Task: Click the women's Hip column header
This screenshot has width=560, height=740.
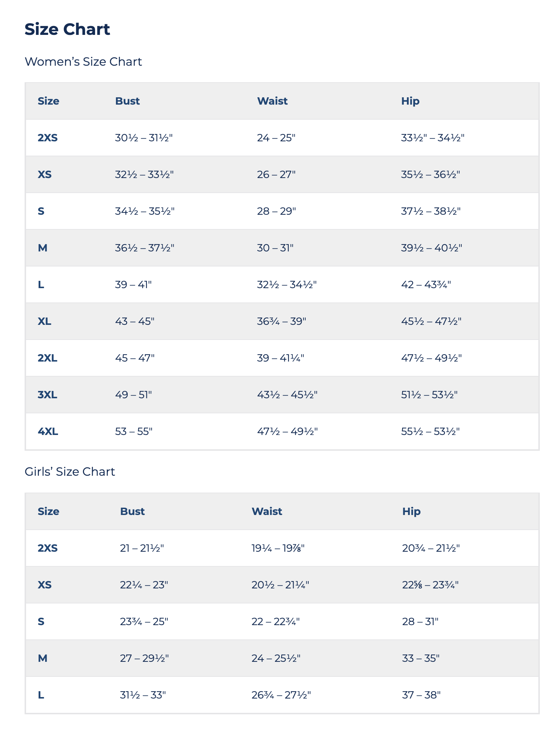Action: tap(410, 101)
